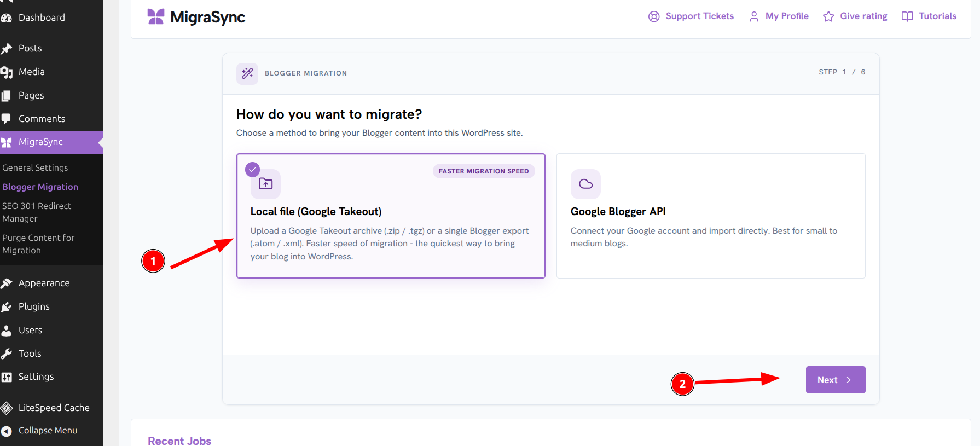Click the "Upload a Google Takeout archive" description
This screenshot has height=446, width=980.
[x=390, y=244]
